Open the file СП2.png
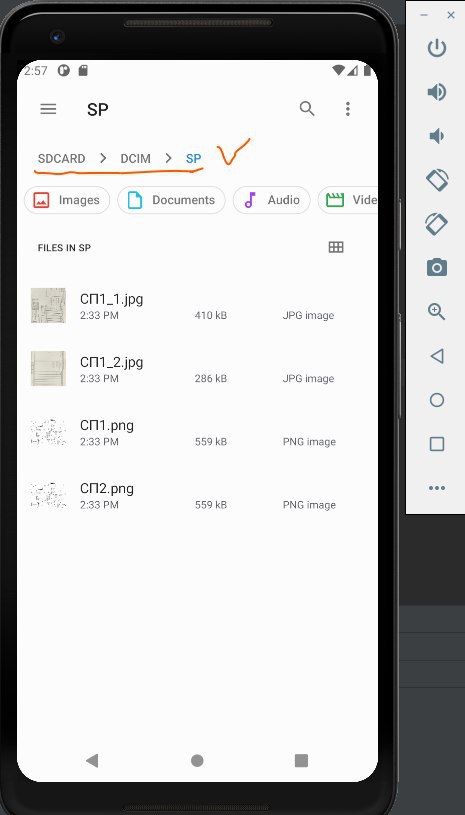Viewport: 465px width, 815px height. pyautogui.click(x=197, y=495)
